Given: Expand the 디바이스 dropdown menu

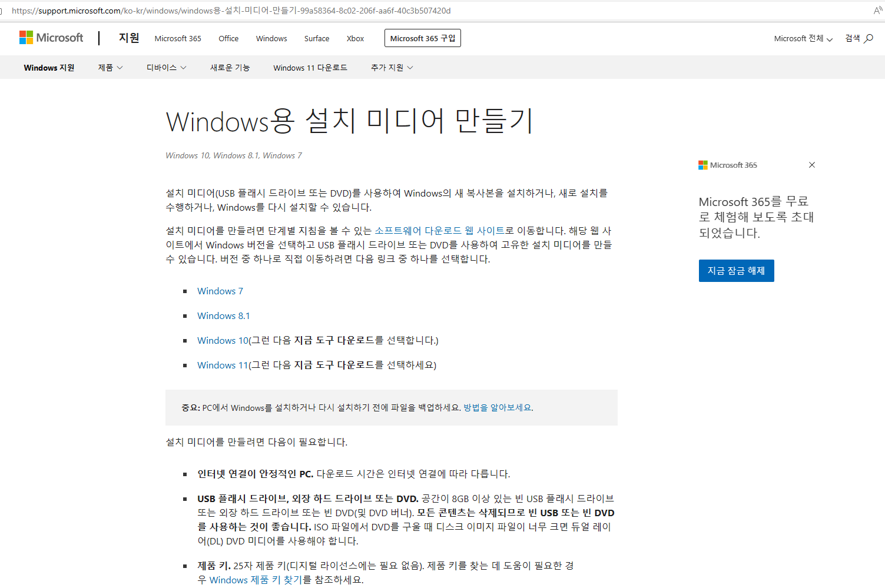Looking at the screenshot, I should point(167,68).
